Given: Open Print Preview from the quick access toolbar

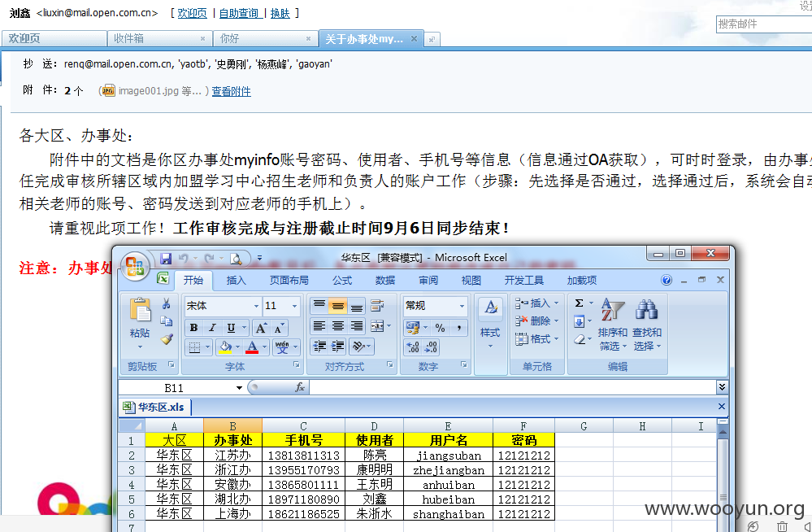Looking at the screenshot, I should [x=236, y=258].
